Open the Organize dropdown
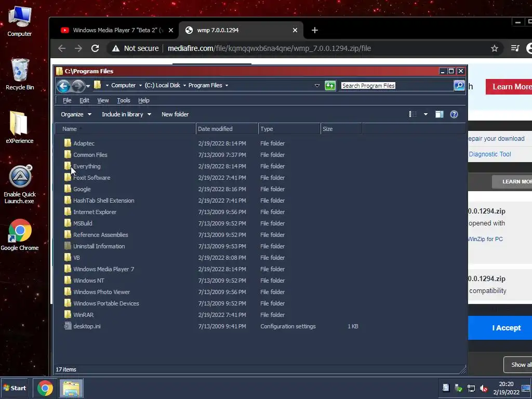 point(76,114)
